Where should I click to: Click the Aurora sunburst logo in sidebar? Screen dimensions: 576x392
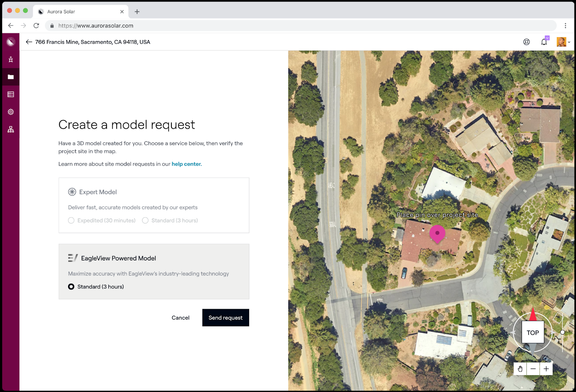click(11, 42)
